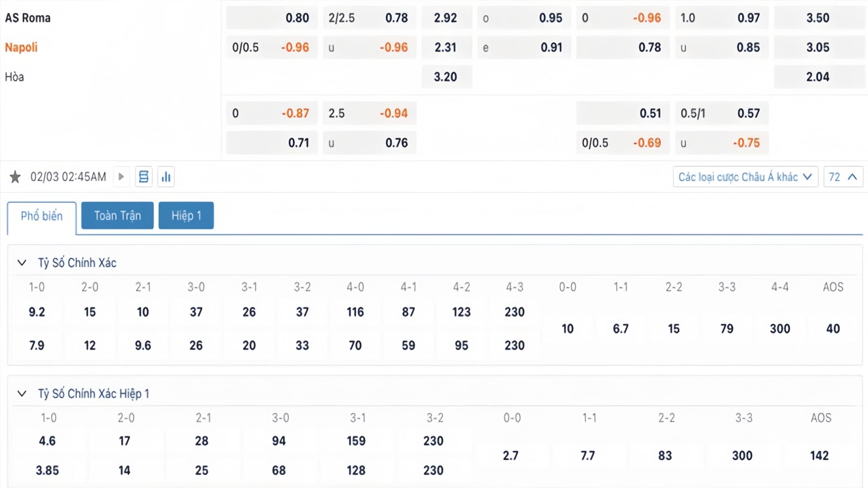This screenshot has height=488, width=868.
Task: Select AS Roma win odds 2.92
Action: pos(446,18)
